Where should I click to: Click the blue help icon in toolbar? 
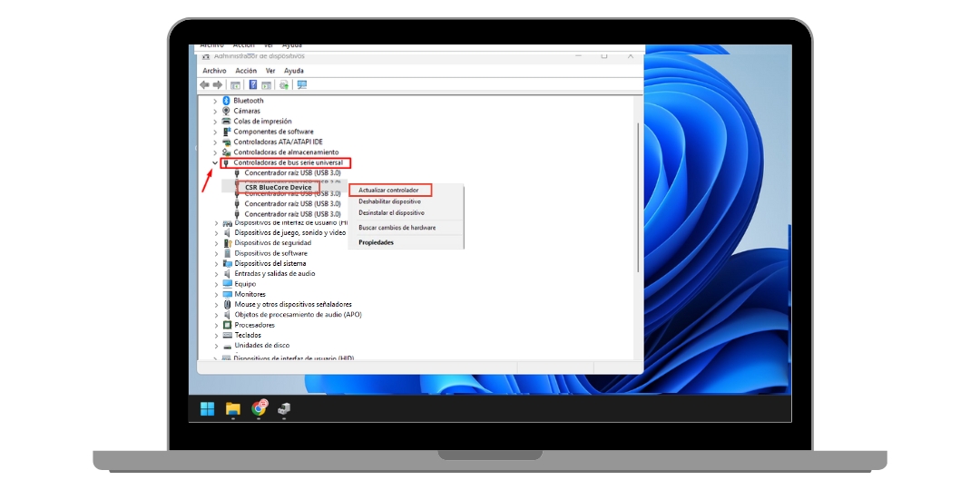pyautogui.click(x=253, y=84)
